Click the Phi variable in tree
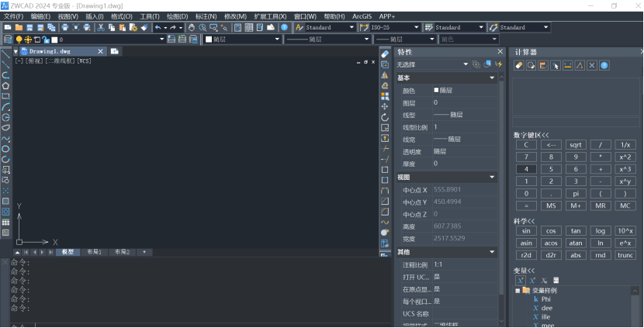644x328 pixels. pyautogui.click(x=545, y=299)
